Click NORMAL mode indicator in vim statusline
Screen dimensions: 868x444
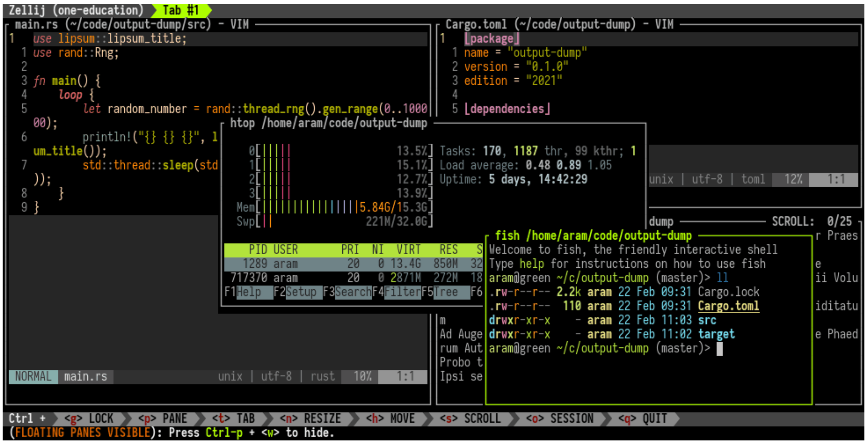33,376
